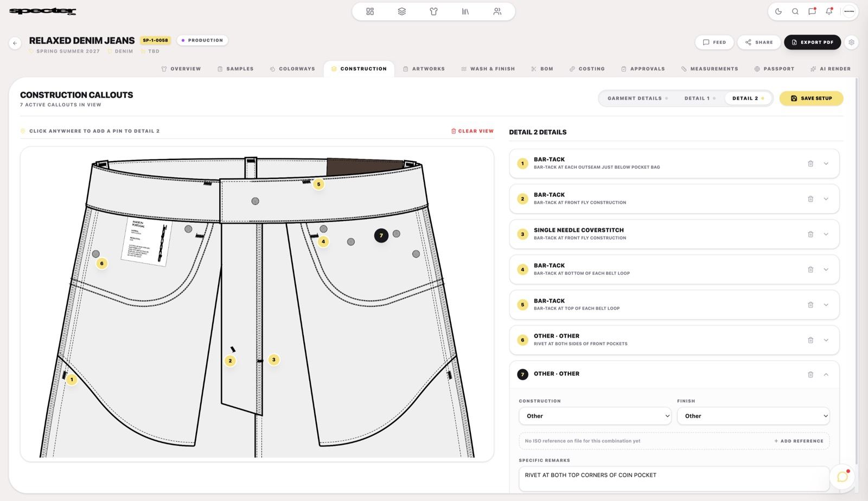Image resolution: width=868 pixels, height=501 pixels.
Task: Open the garment t-shirt icon in top navigation
Action: (x=433, y=11)
